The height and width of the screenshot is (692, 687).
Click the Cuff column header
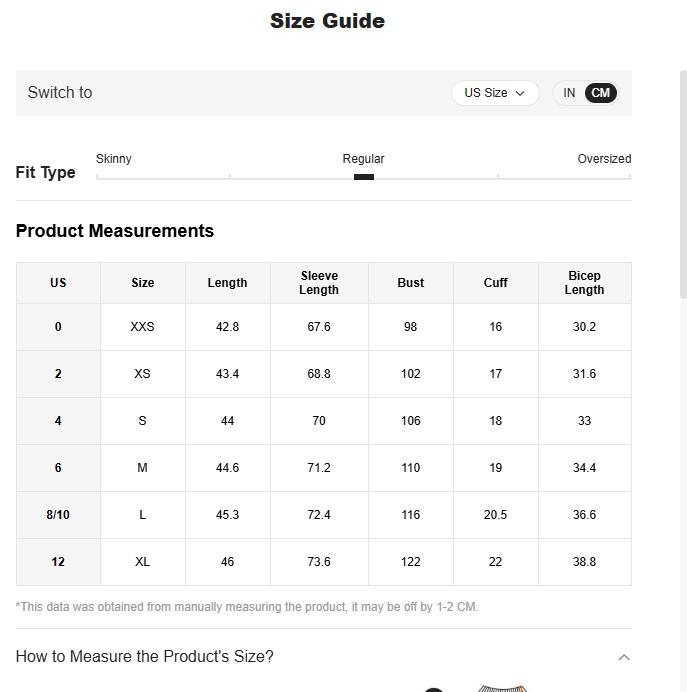click(x=495, y=283)
